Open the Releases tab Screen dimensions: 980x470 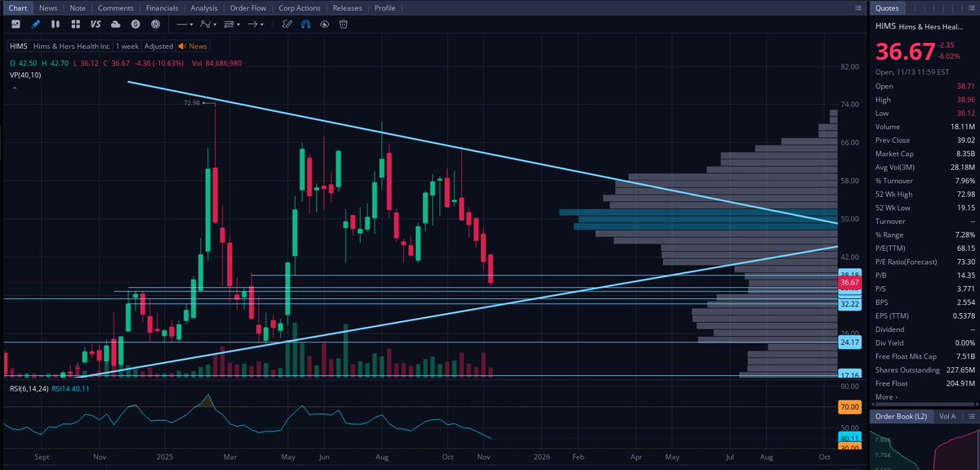tap(347, 7)
